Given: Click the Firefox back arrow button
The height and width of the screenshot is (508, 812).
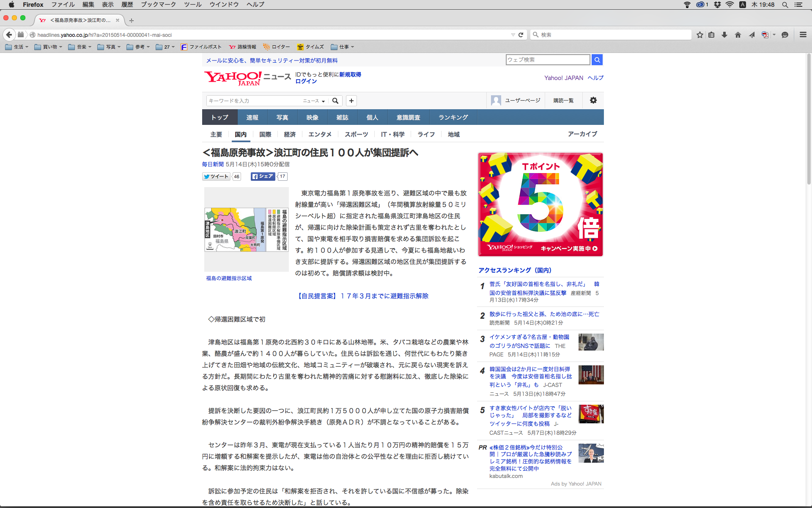Looking at the screenshot, I should [x=9, y=35].
